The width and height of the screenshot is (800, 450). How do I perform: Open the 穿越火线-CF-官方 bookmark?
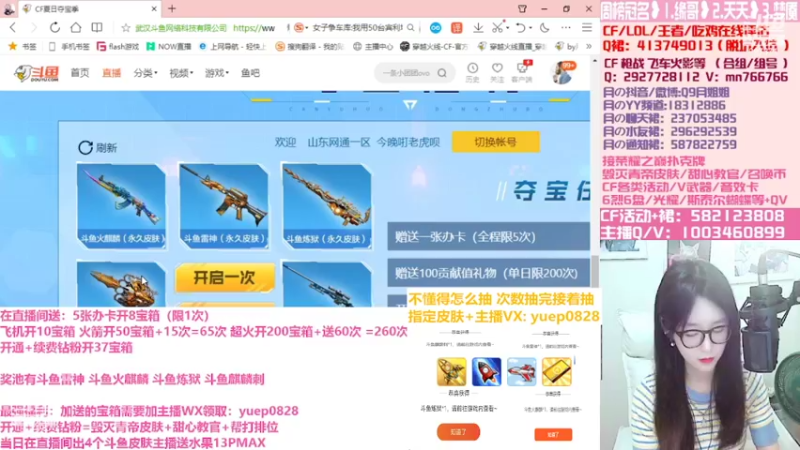[x=434, y=46]
